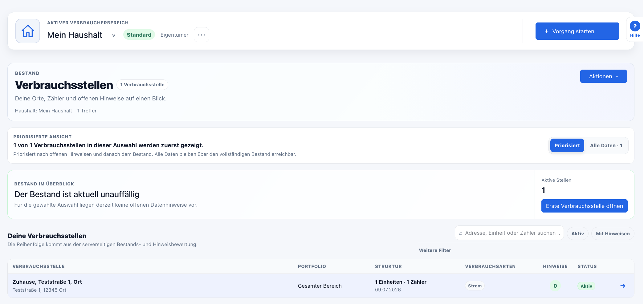Click the Gesamter Bereich portfolio cell
This screenshot has height=304, width=644.
point(320,286)
